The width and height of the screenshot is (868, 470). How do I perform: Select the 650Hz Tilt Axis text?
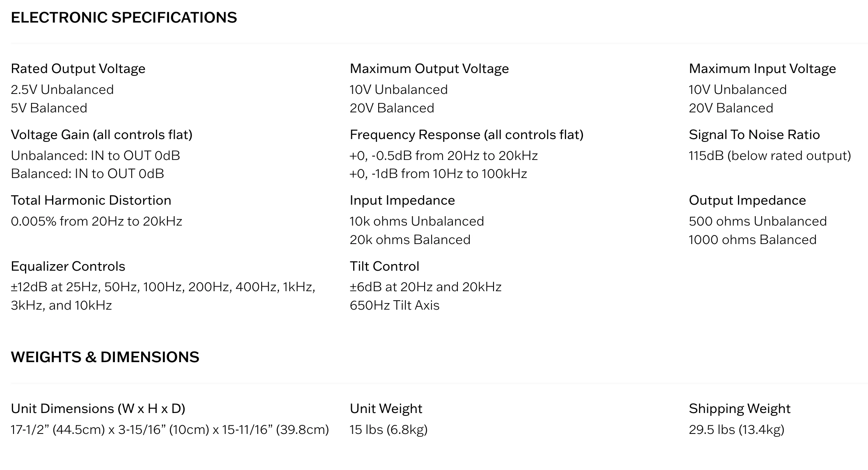395,305
